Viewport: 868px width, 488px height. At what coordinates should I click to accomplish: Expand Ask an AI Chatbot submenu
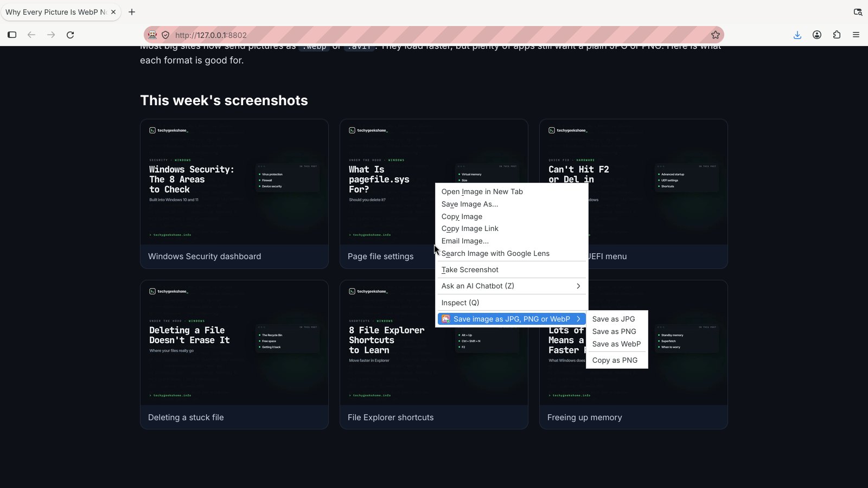tap(511, 286)
